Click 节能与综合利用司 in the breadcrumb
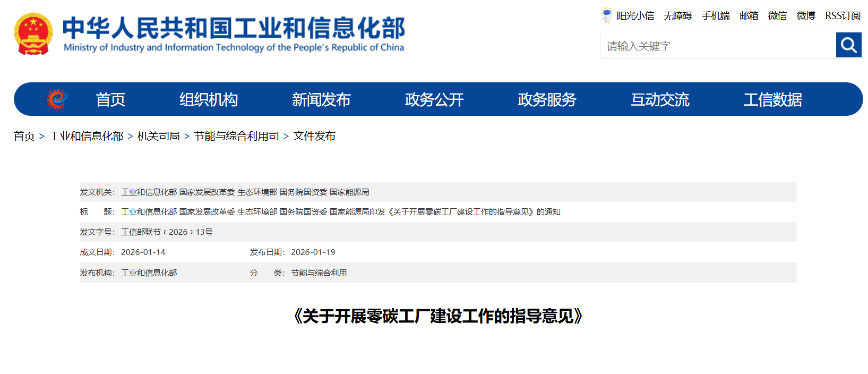The height and width of the screenshot is (374, 868). (x=236, y=136)
